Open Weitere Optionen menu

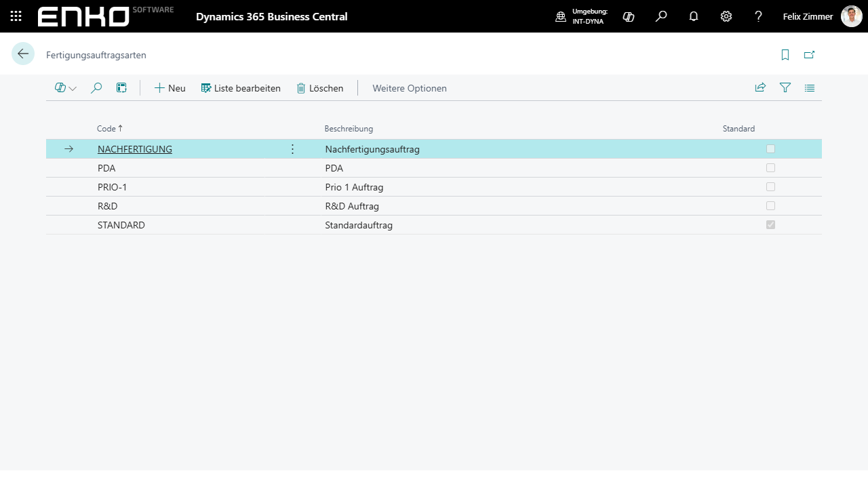tap(410, 88)
